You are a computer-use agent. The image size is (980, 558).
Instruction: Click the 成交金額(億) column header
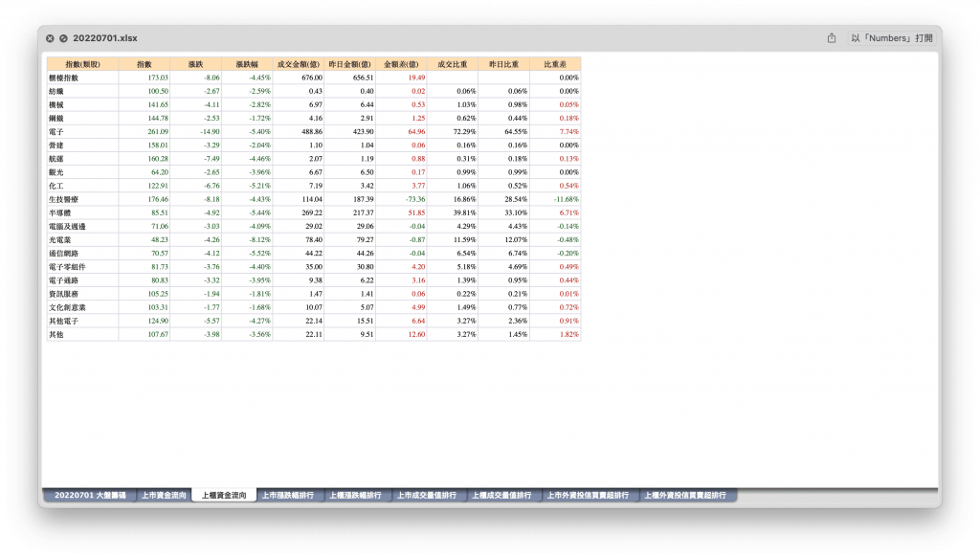(299, 64)
